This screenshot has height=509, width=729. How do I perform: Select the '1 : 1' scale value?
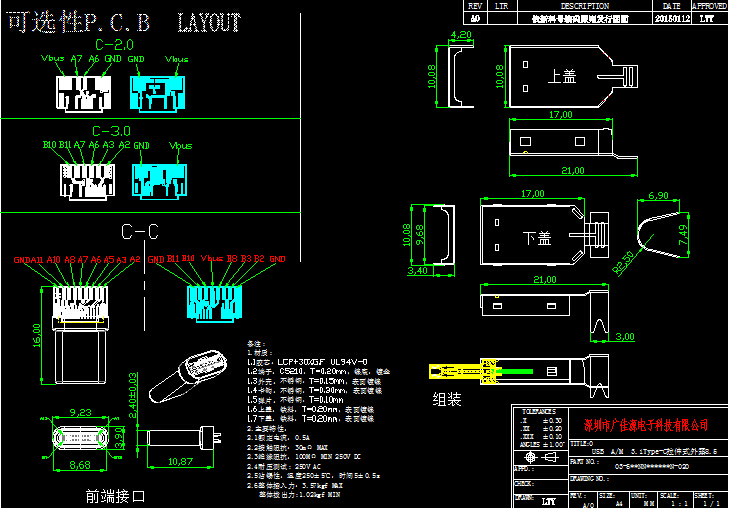[x=680, y=503]
